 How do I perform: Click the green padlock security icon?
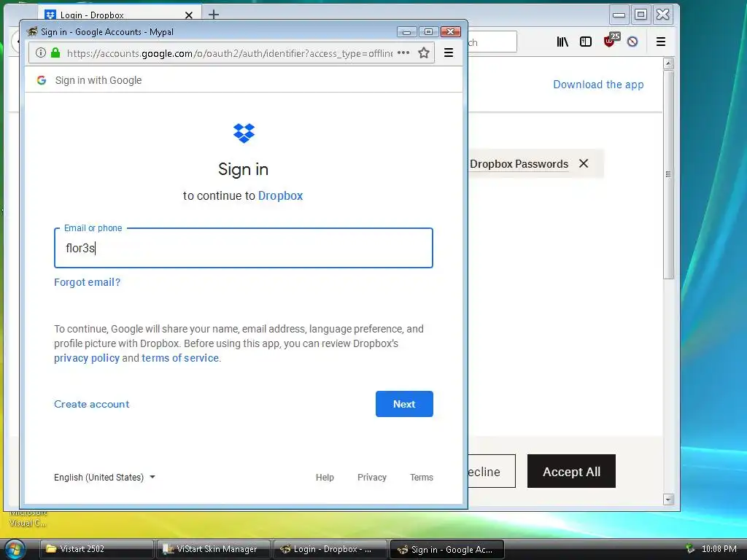coord(55,52)
